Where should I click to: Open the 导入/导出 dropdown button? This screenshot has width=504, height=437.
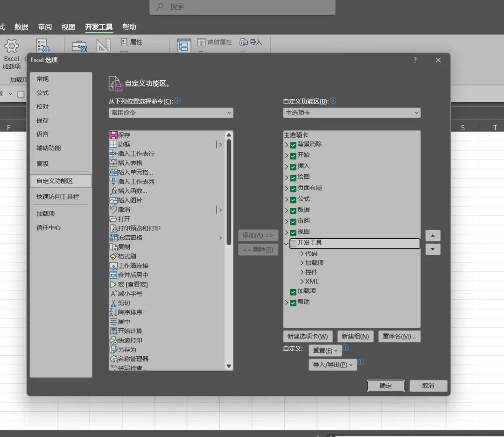coord(333,365)
